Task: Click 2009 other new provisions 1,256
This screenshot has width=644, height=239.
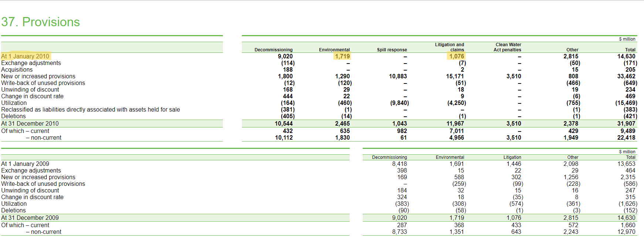Action: (571, 177)
